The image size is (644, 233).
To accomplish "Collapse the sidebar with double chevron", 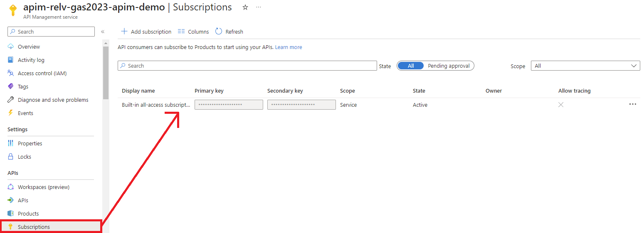I will (x=103, y=32).
